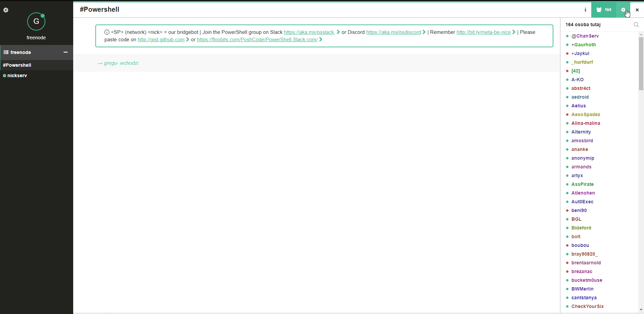
Task: Click the nicklist scrollbar down arrow
Action: 641,310
